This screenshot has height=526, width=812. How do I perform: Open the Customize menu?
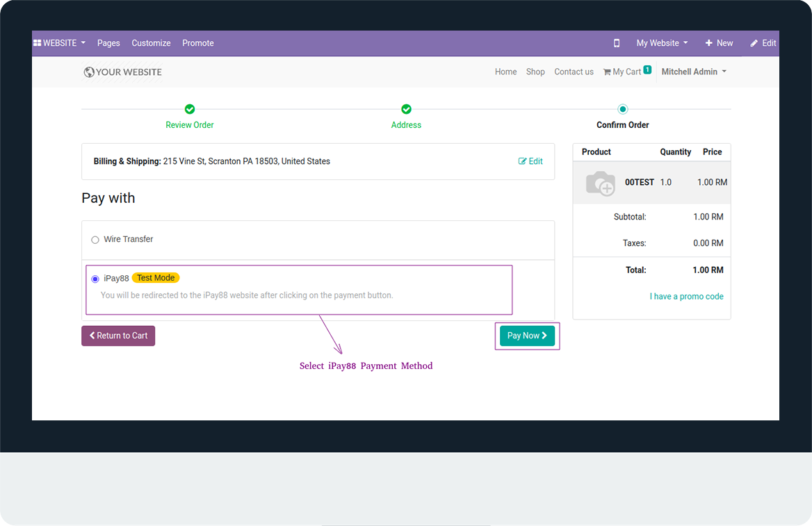(151, 43)
